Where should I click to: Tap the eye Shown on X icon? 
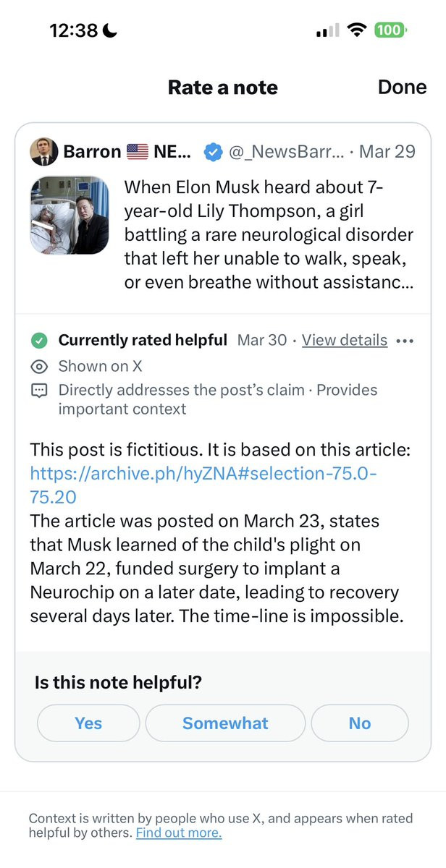pos(39,366)
